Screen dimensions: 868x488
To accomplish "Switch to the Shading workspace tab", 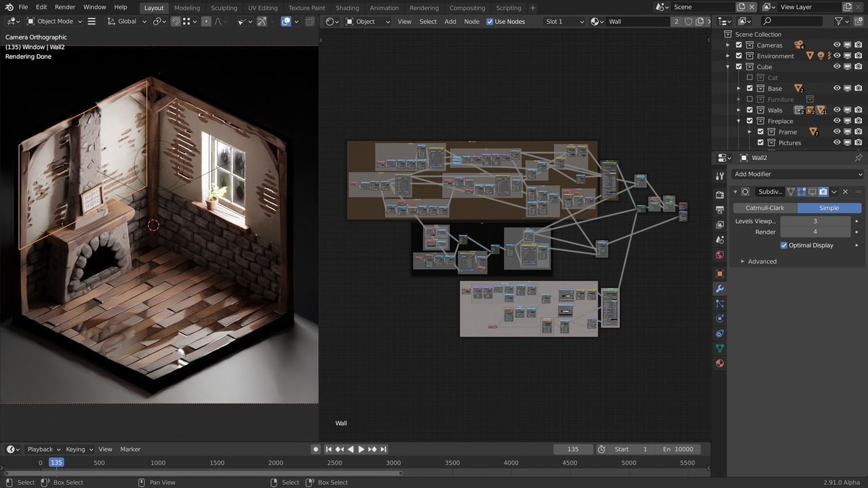I will coord(347,7).
